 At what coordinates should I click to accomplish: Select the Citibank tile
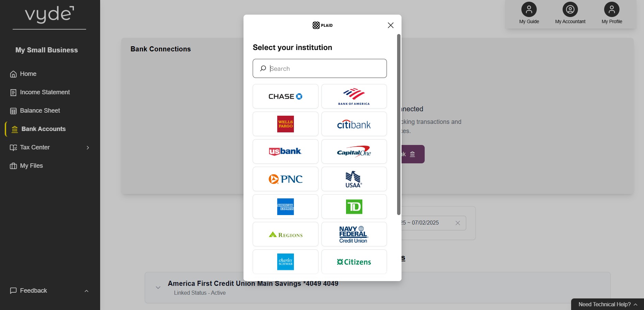tap(354, 124)
